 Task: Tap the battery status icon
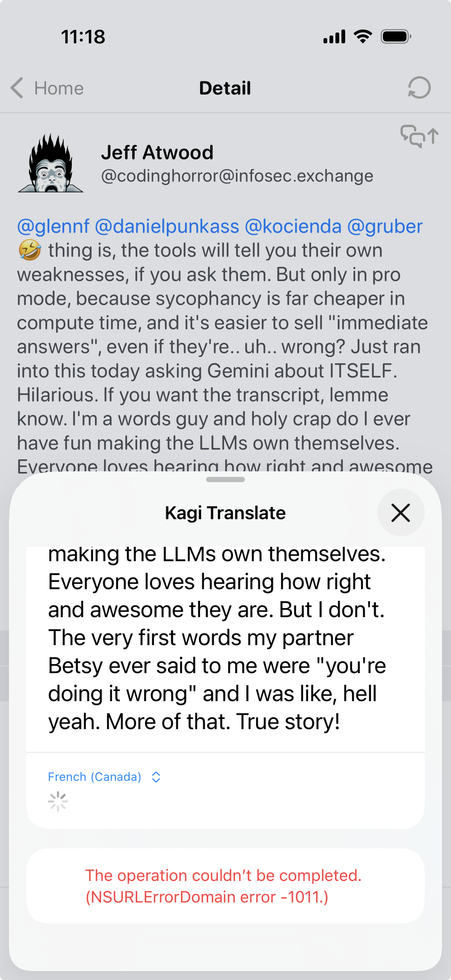(396, 37)
